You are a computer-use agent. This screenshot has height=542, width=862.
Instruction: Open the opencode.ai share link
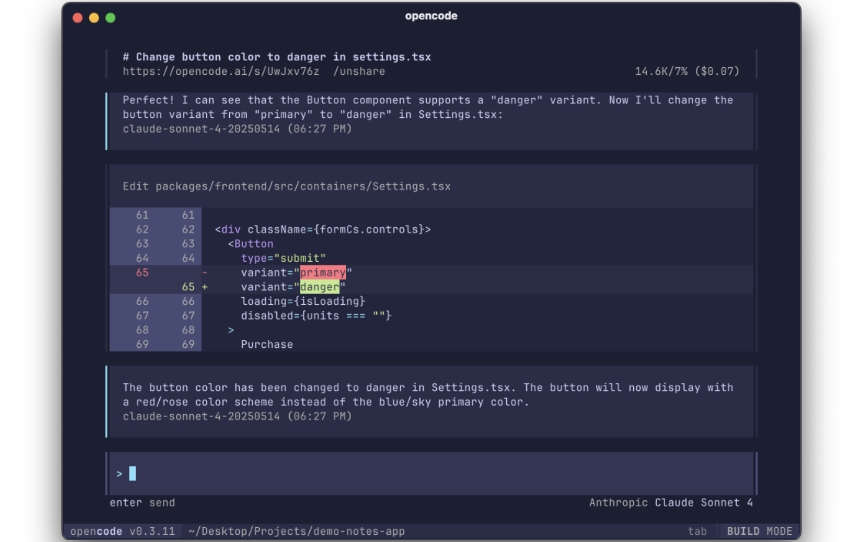click(220, 71)
